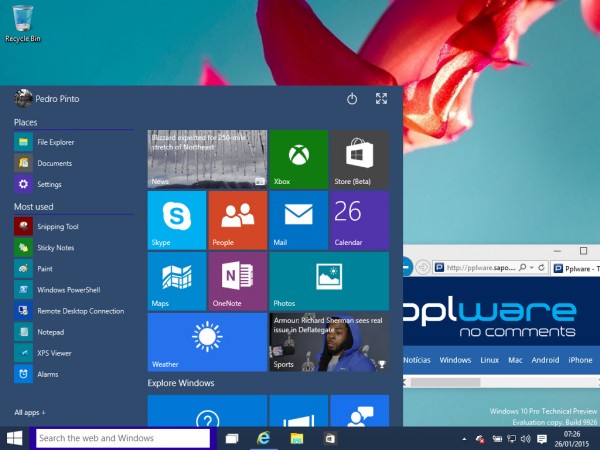
Task: Open the Mail tile
Action: tap(298, 220)
